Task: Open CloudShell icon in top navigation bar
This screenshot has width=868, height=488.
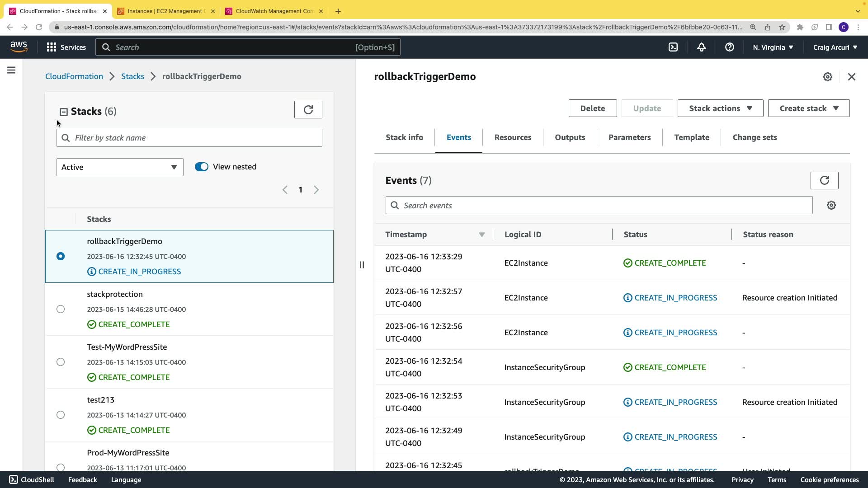Action: pos(673,47)
